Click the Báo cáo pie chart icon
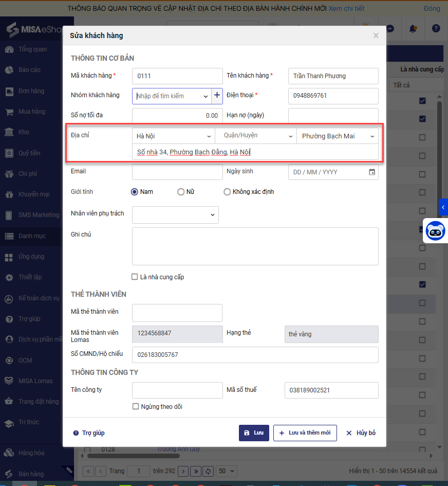The width and height of the screenshot is (448, 486). [9, 70]
